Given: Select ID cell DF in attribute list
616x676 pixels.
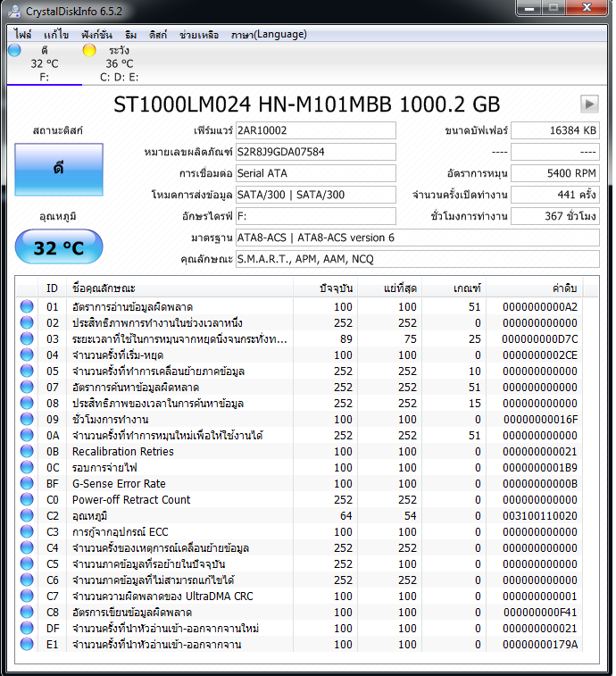Looking at the screenshot, I should 53,629.
